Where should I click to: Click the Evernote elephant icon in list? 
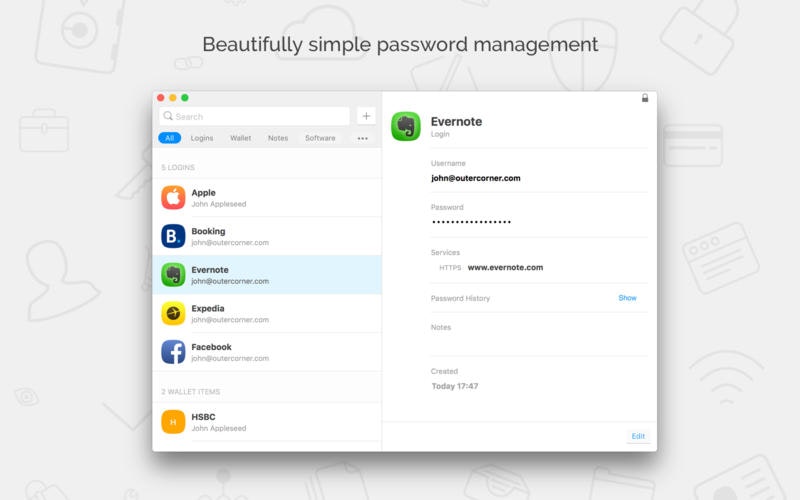point(173,275)
